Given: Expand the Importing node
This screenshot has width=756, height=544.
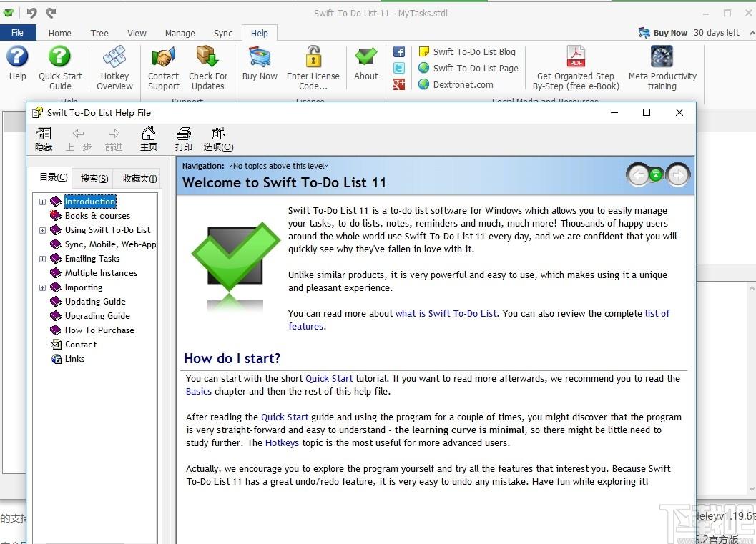Looking at the screenshot, I should coord(42,287).
